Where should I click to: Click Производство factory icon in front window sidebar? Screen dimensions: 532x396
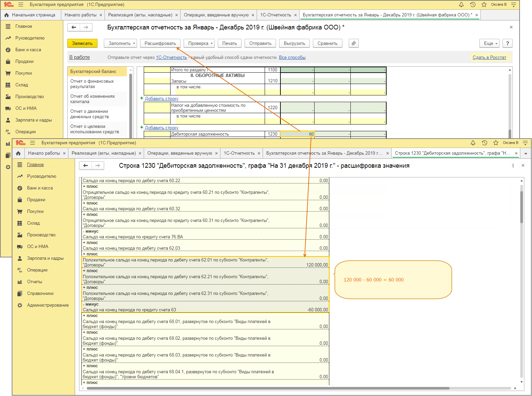[x=20, y=235]
